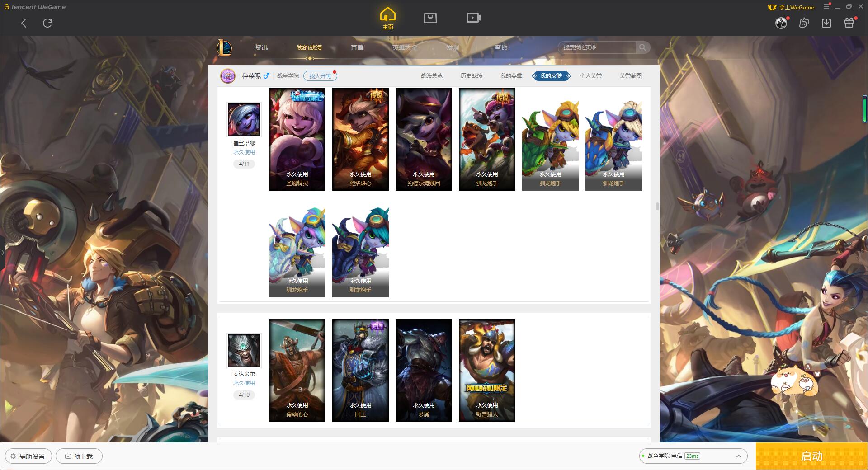This screenshot has width=868, height=470.
Task: Click the 4/11 skin count badge
Action: coord(244,164)
